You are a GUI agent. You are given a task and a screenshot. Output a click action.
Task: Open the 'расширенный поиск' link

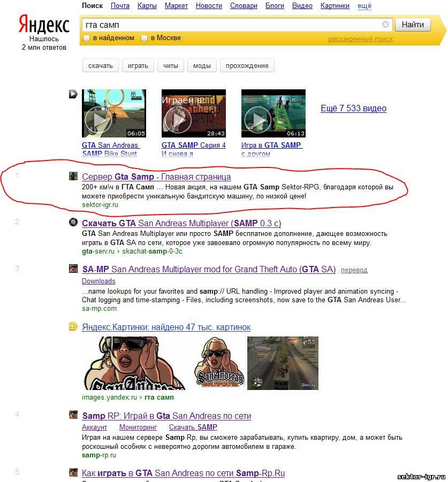point(360,39)
